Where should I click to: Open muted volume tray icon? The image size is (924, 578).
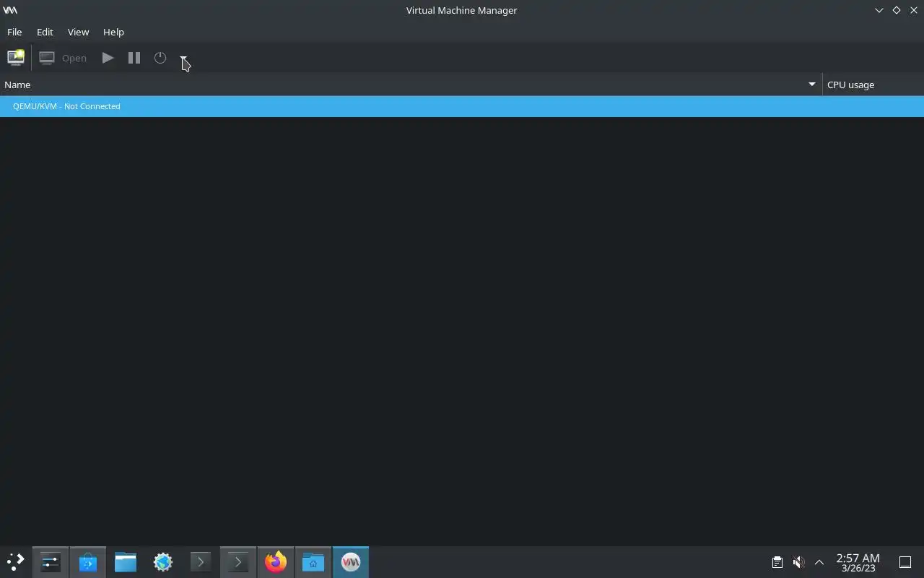point(798,562)
